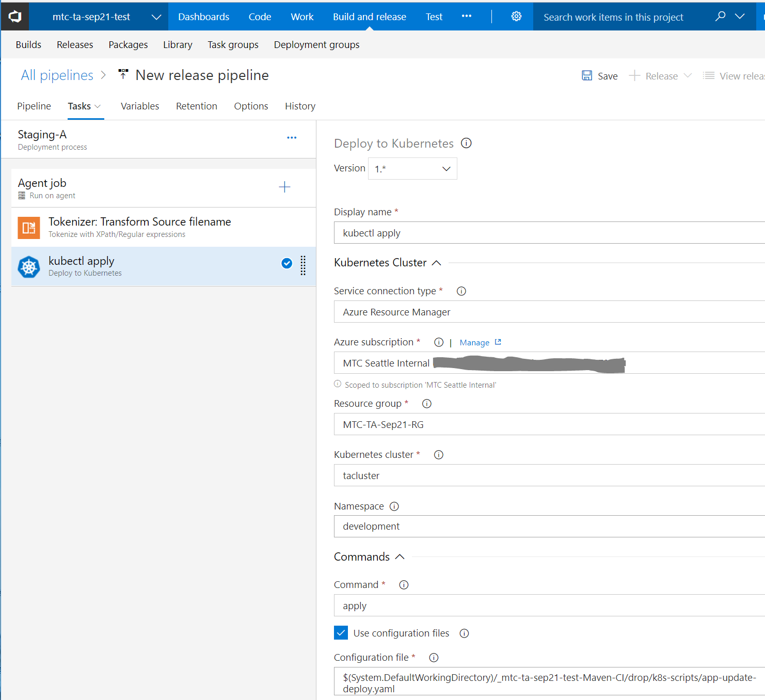Switch to the Options tab
Viewport: 765px width, 700px height.
[251, 106]
